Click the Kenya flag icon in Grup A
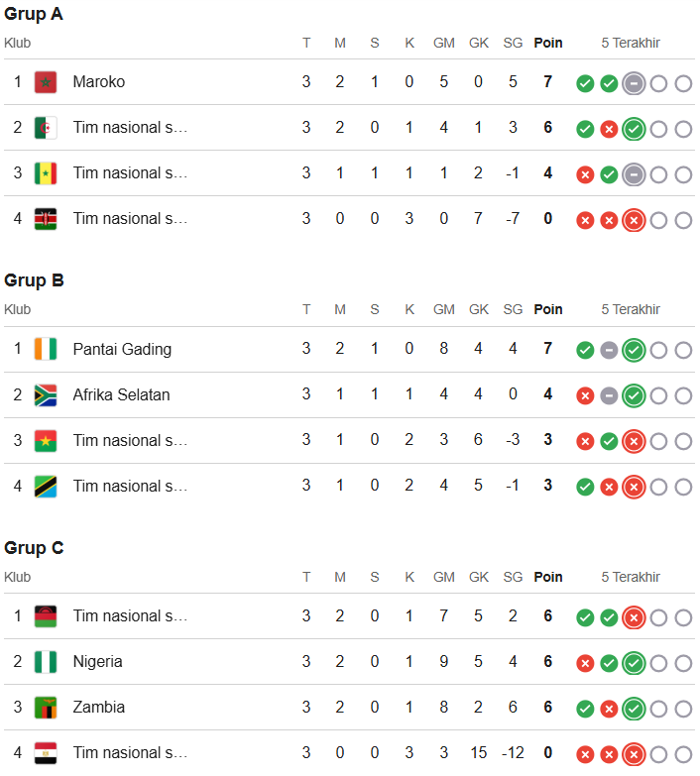Screen dimensions: 700x776 46,219
